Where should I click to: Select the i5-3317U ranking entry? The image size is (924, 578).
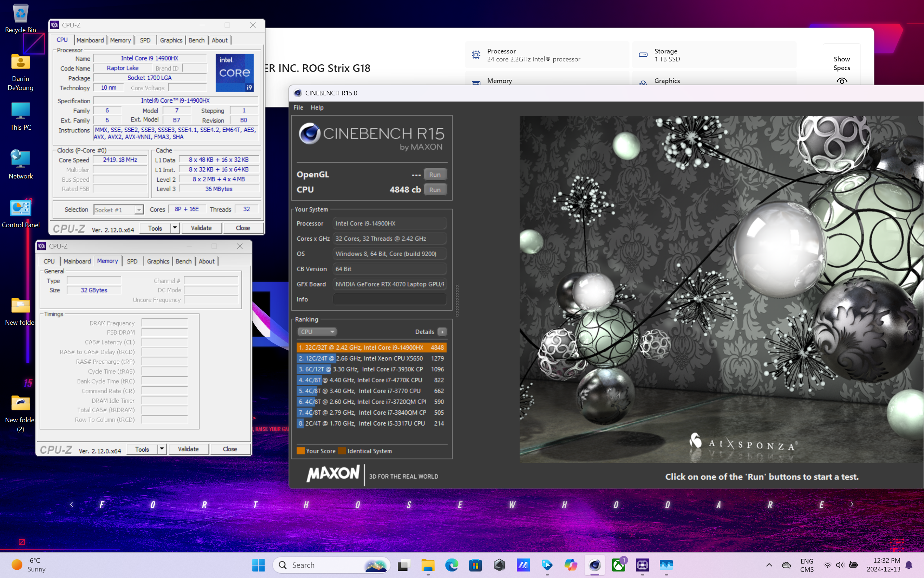pos(371,423)
